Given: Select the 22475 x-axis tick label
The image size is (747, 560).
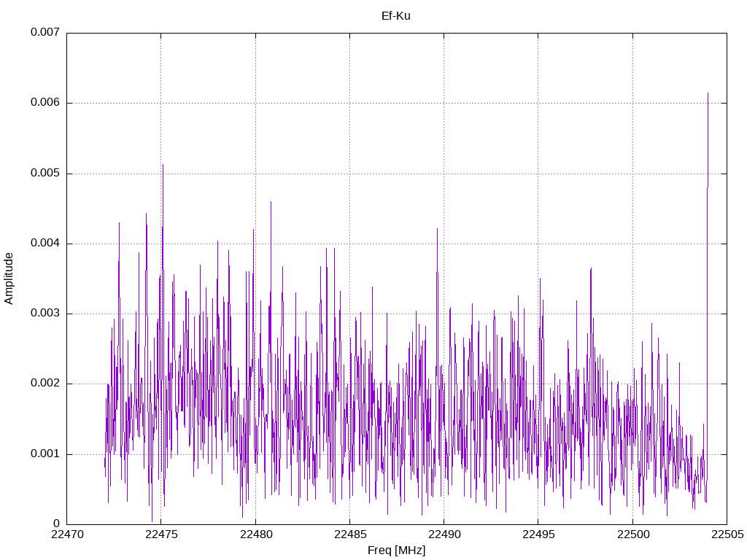Looking at the screenshot, I should tap(160, 535).
